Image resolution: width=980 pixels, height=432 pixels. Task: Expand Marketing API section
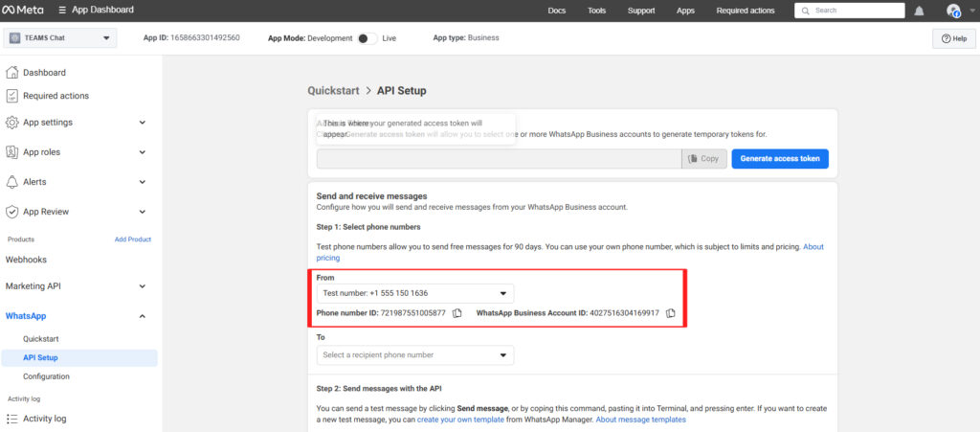[143, 286]
